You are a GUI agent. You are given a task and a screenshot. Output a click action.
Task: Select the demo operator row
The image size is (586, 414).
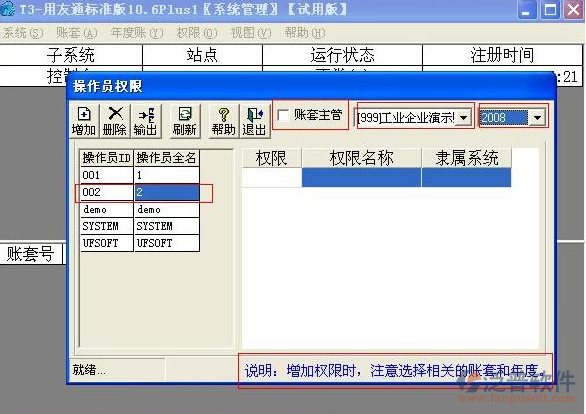(140, 209)
